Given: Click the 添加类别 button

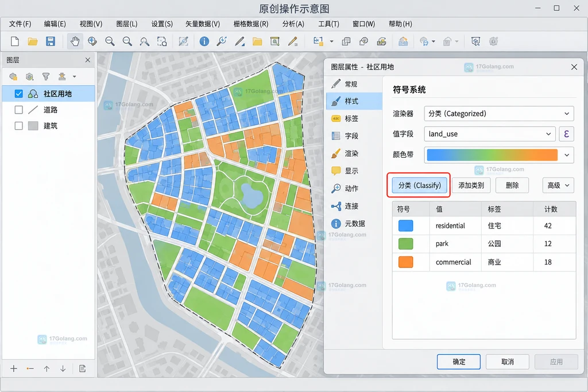Looking at the screenshot, I should click(471, 185).
